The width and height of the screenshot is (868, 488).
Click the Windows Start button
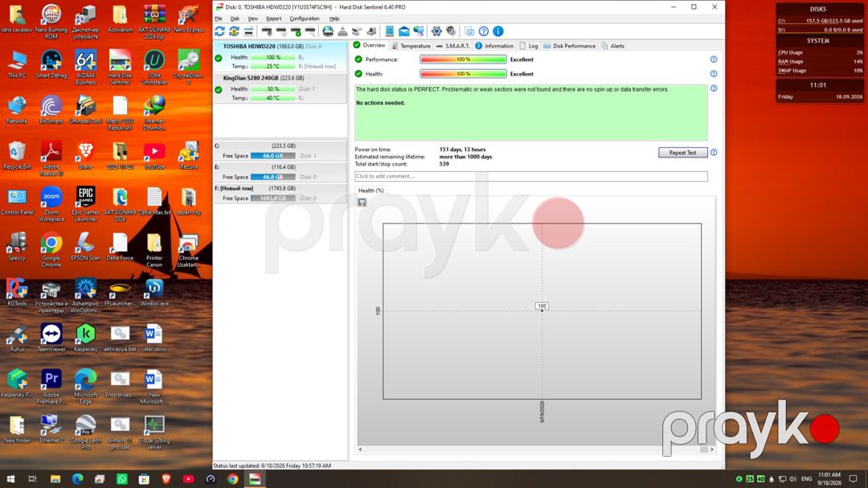pos(10,478)
